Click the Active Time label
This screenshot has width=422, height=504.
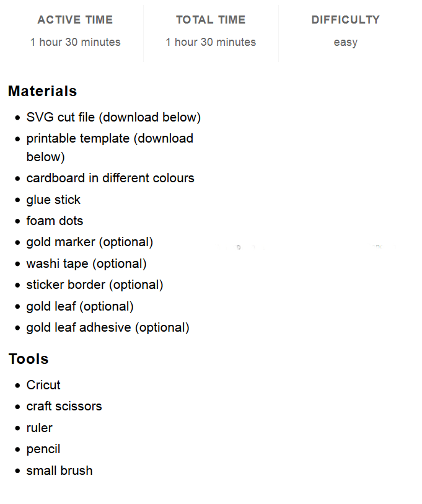click(75, 20)
